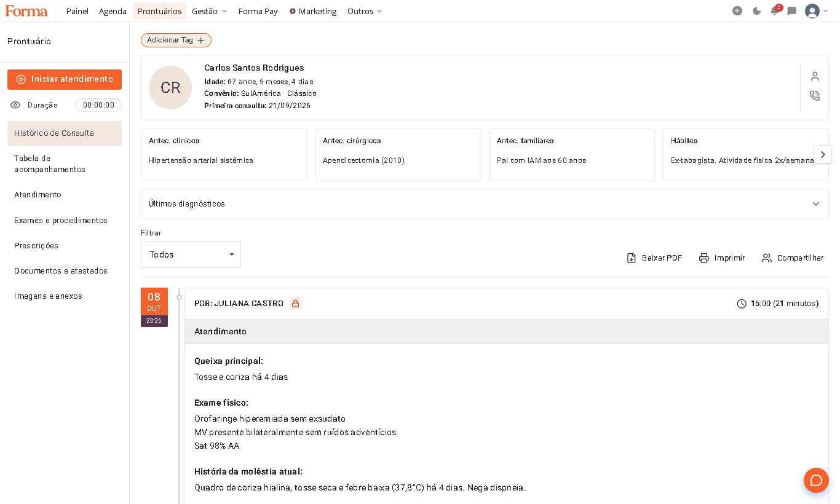Click the 00:00:00 duration timer

98,105
